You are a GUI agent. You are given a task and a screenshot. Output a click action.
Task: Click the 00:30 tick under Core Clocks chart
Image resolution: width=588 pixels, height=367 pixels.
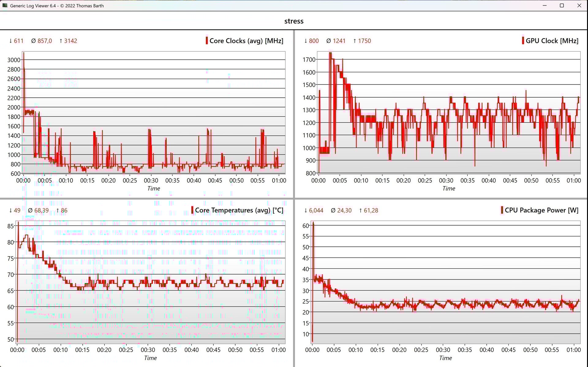(x=151, y=180)
